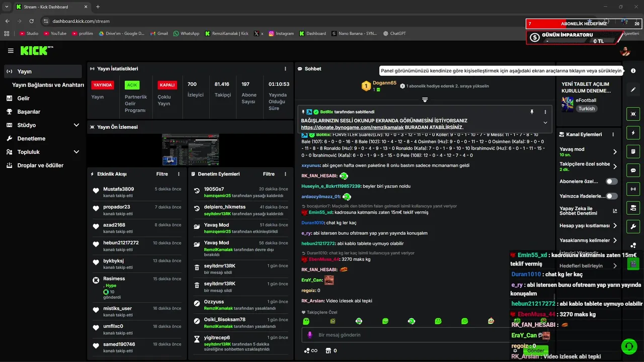Toggle the lightning activity feed widget icon
This screenshot has width=644, height=362.
pyautogui.click(x=633, y=133)
